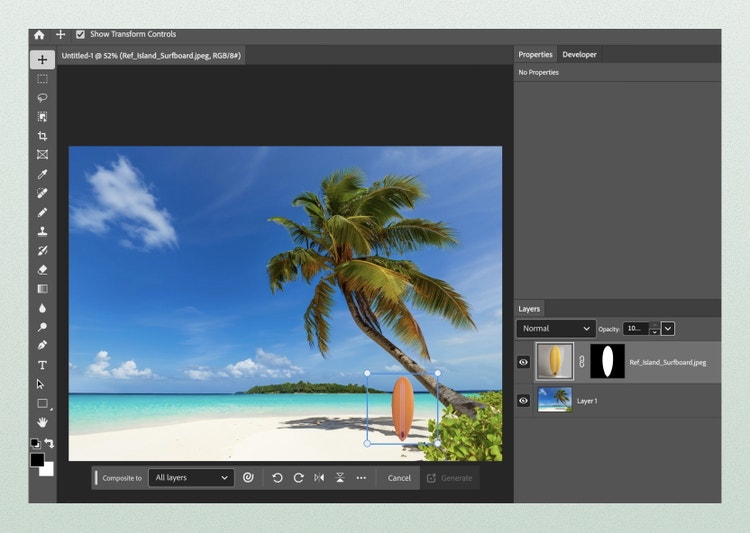Select the Eraser tool
The width and height of the screenshot is (750, 533).
(x=43, y=270)
